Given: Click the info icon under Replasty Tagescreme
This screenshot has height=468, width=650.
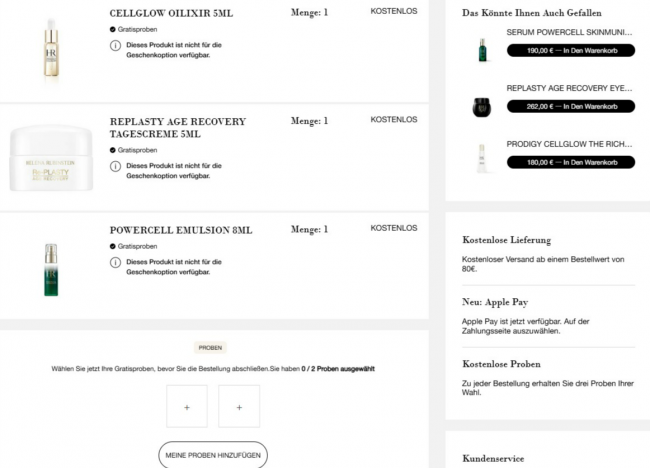Looking at the screenshot, I should pos(115,166).
